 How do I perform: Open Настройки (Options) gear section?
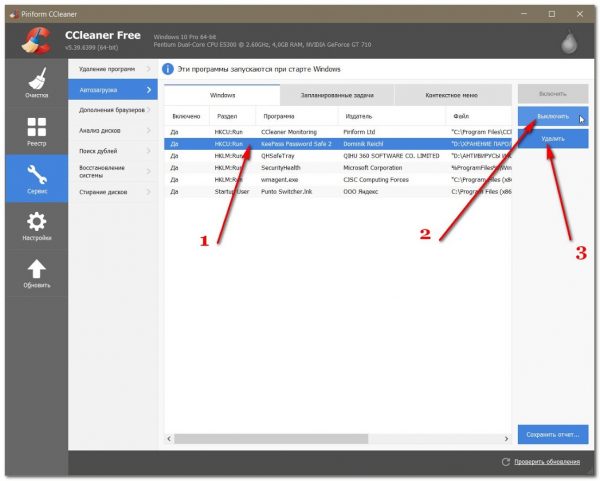click(x=37, y=226)
